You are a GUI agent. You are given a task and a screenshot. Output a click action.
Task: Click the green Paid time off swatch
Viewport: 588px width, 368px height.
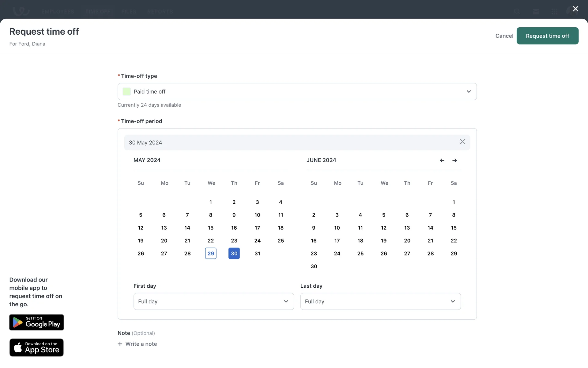tap(126, 91)
